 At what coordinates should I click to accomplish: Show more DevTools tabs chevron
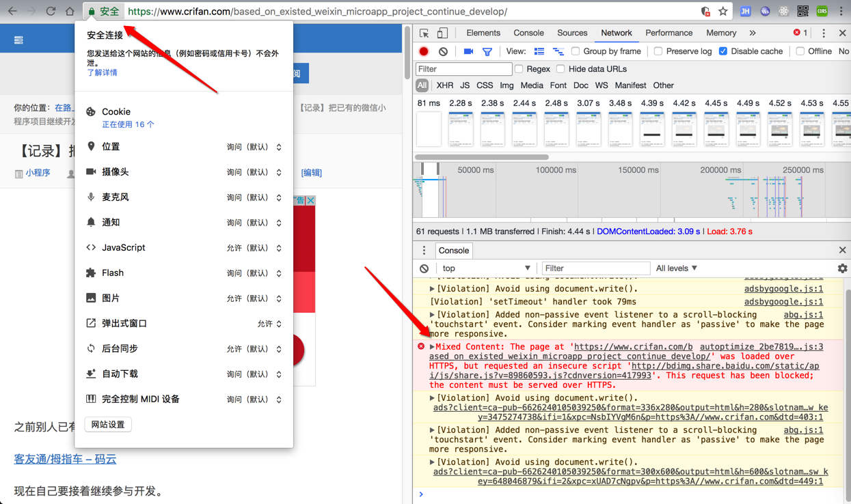pos(753,33)
